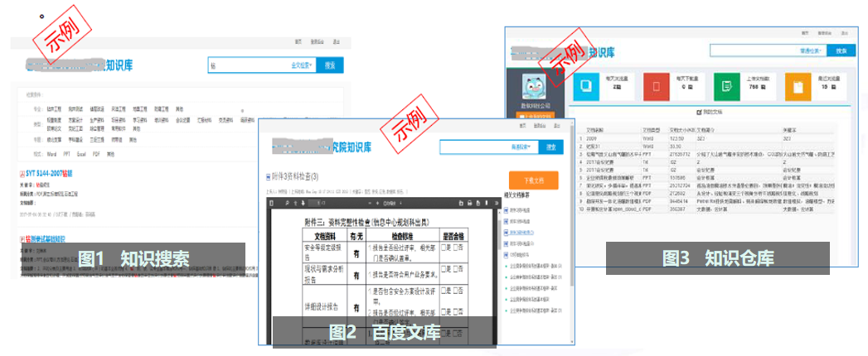
Task: Open the PDF viewer tools chevron menu
Action: [x=497, y=203]
